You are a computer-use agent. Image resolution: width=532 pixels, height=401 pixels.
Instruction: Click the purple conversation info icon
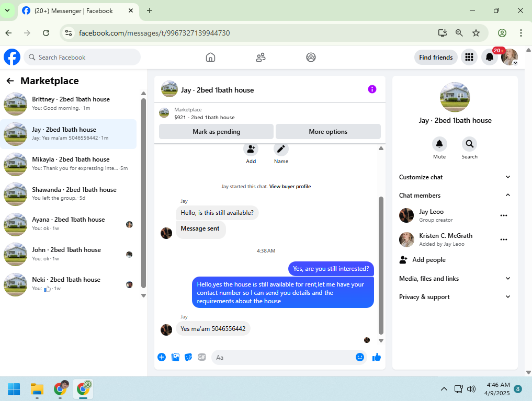click(x=372, y=89)
